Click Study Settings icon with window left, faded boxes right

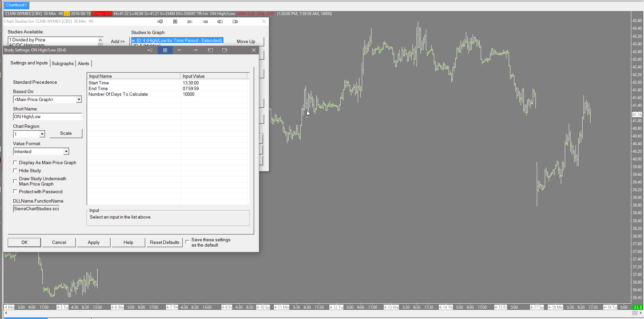[180, 50]
